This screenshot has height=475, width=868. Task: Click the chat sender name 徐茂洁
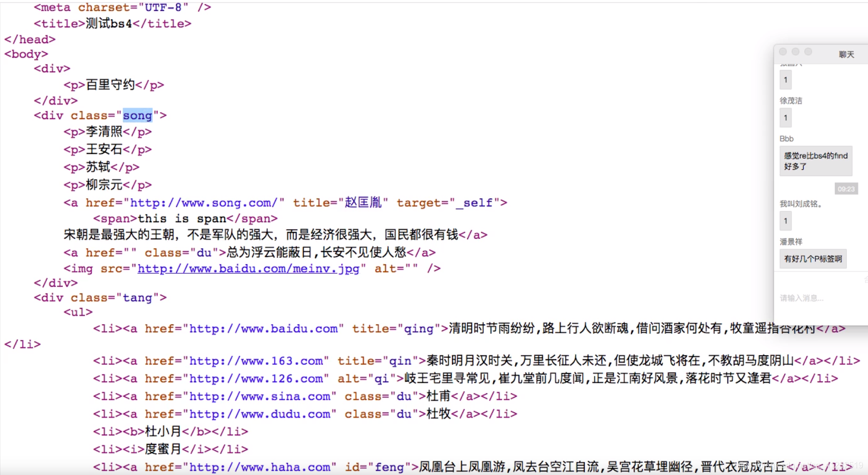791,101
